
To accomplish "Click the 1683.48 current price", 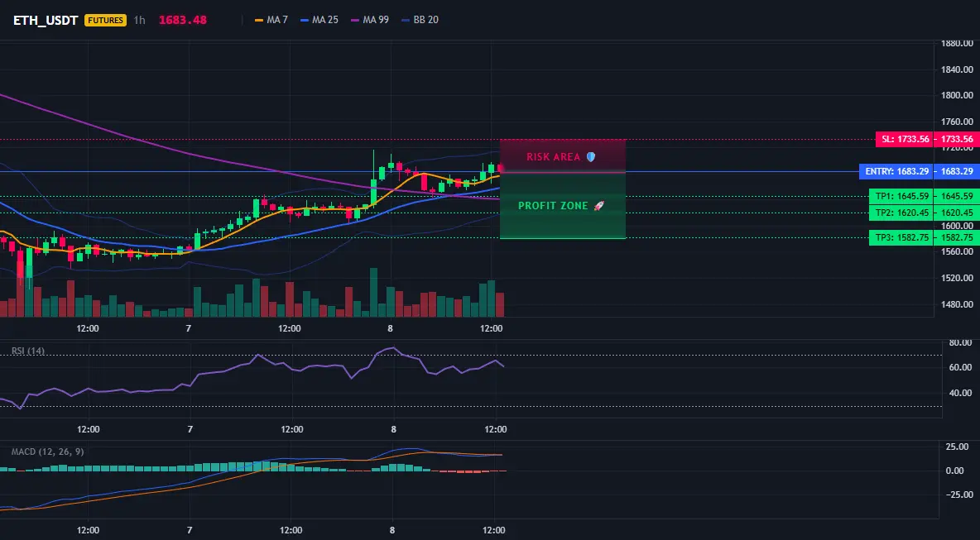I will pos(182,20).
